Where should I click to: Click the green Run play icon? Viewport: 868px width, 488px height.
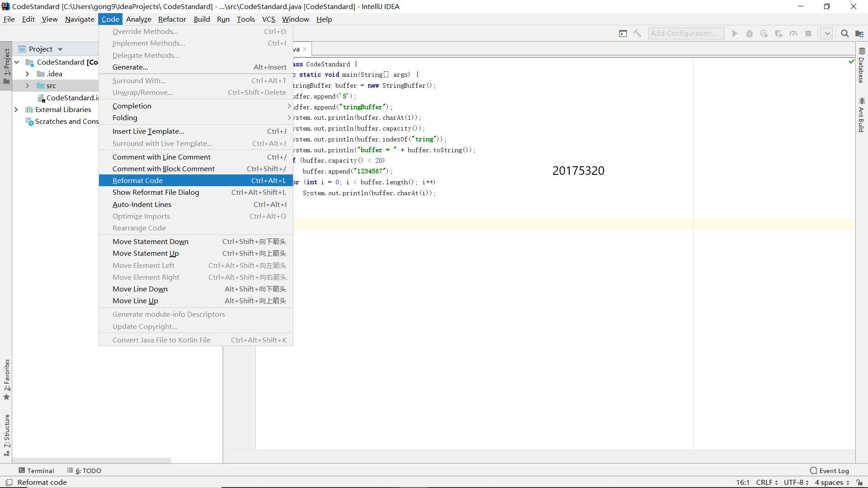(x=735, y=33)
